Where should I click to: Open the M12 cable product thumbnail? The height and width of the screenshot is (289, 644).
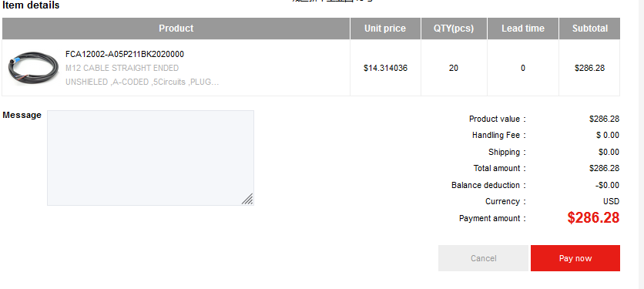click(33, 69)
